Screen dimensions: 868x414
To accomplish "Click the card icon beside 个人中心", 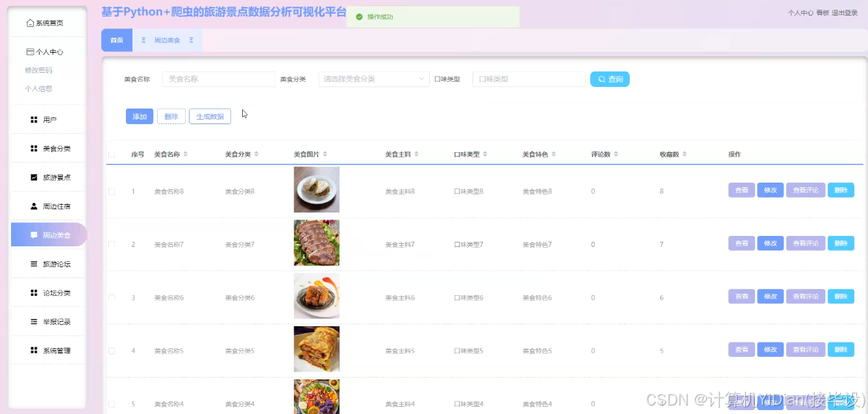I will click(x=30, y=52).
